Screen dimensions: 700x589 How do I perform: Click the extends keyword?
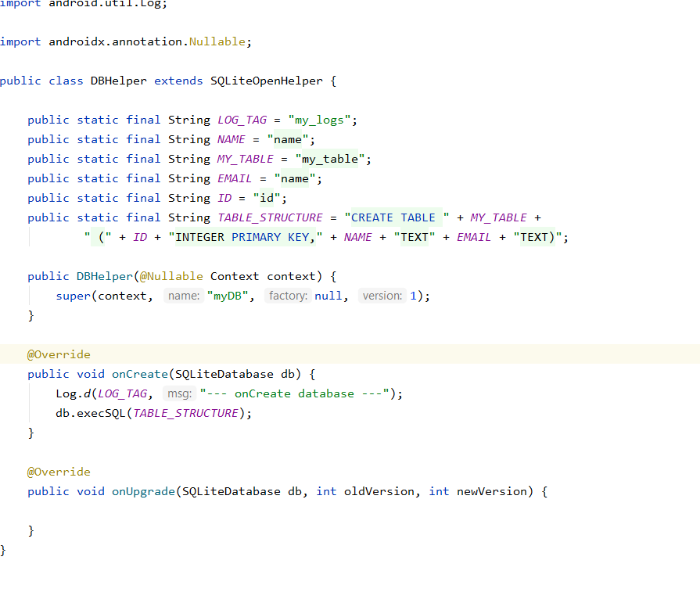click(178, 81)
